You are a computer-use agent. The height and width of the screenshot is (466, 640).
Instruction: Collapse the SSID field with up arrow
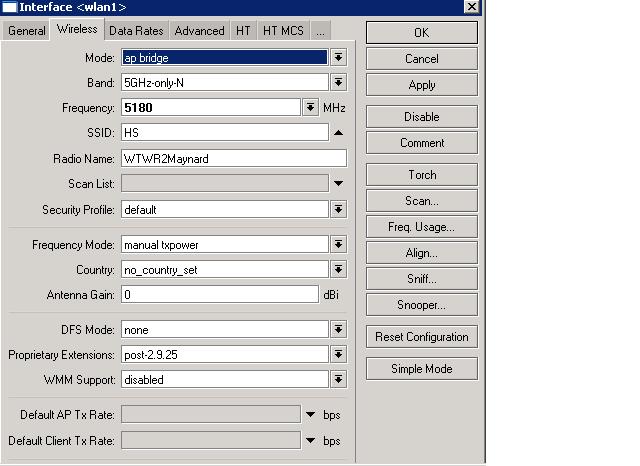pos(338,133)
